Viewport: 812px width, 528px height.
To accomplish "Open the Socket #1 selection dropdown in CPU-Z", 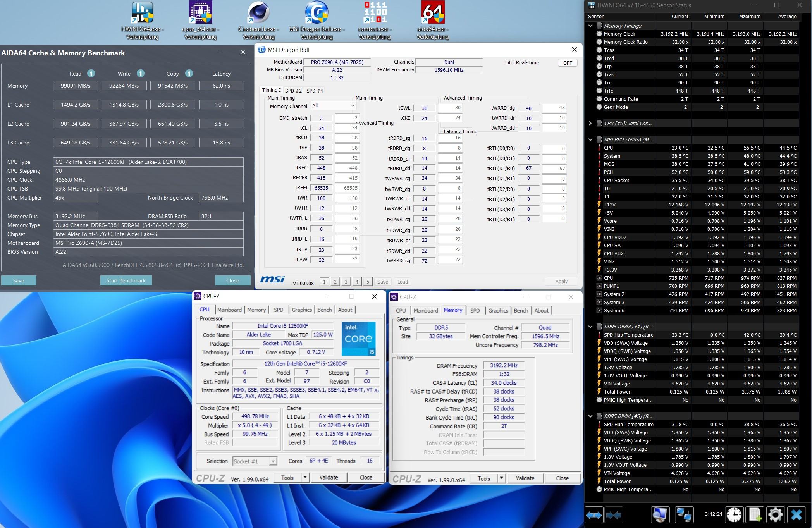I will [255, 461].
